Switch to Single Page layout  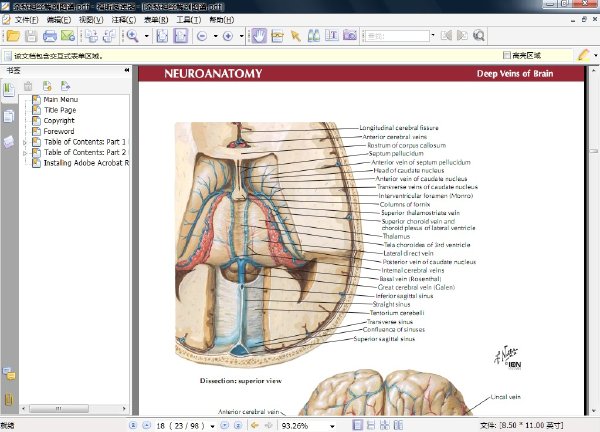pos(357,425)
